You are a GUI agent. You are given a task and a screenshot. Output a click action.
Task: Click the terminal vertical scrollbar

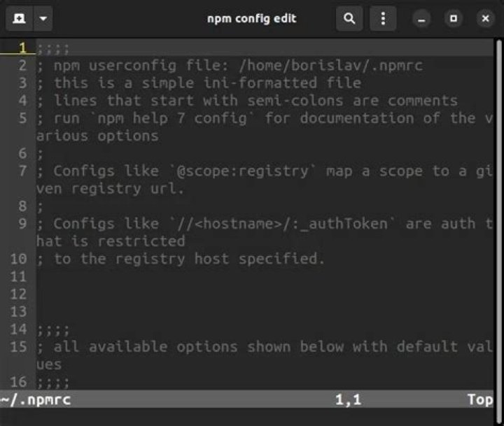(499, 231)
